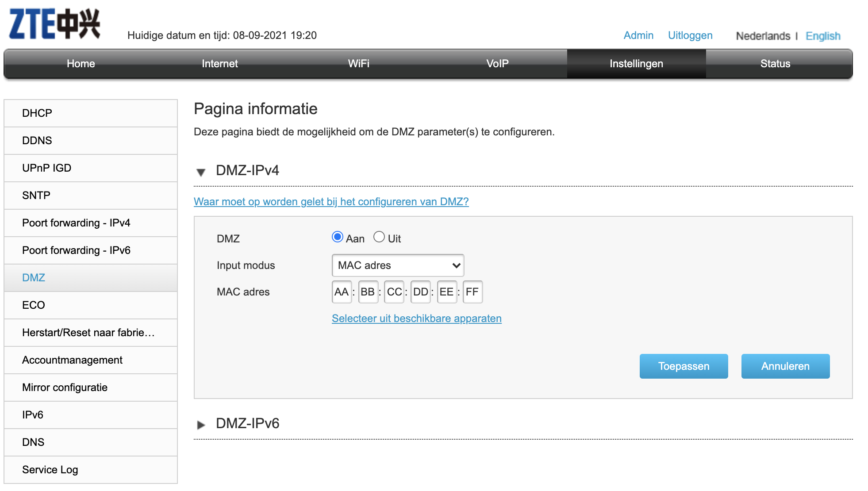
Task: Click Uitloggen to log out
Action: pyautogui.click(x=690, y=35)
